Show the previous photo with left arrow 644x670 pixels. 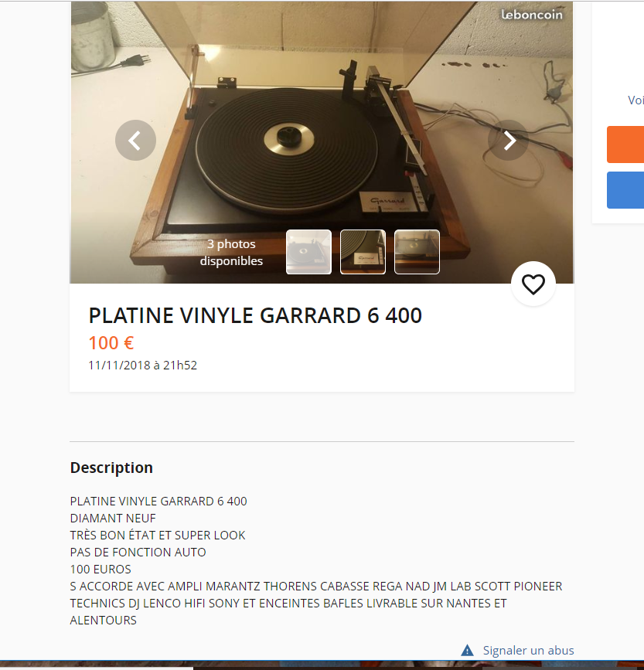click(x=135, y=140)
